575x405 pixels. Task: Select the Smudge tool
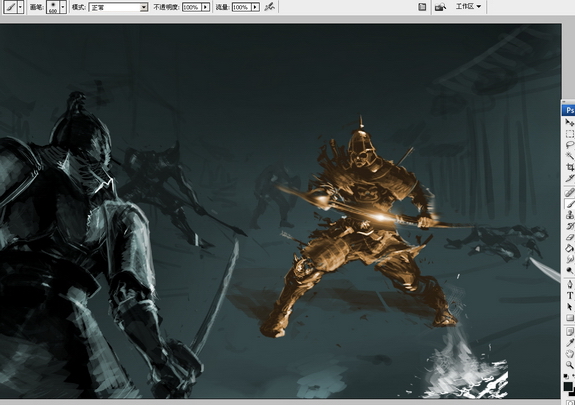[569, 259]
